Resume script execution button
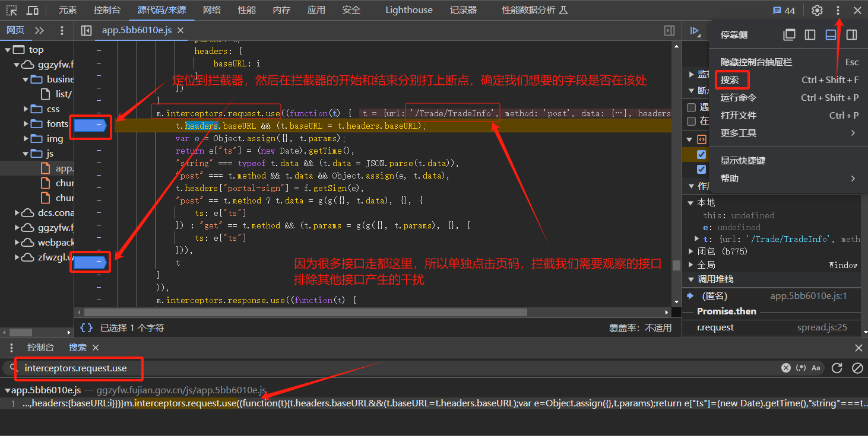The height and width of the screenshot is (436, 868). tap(695, 30)
